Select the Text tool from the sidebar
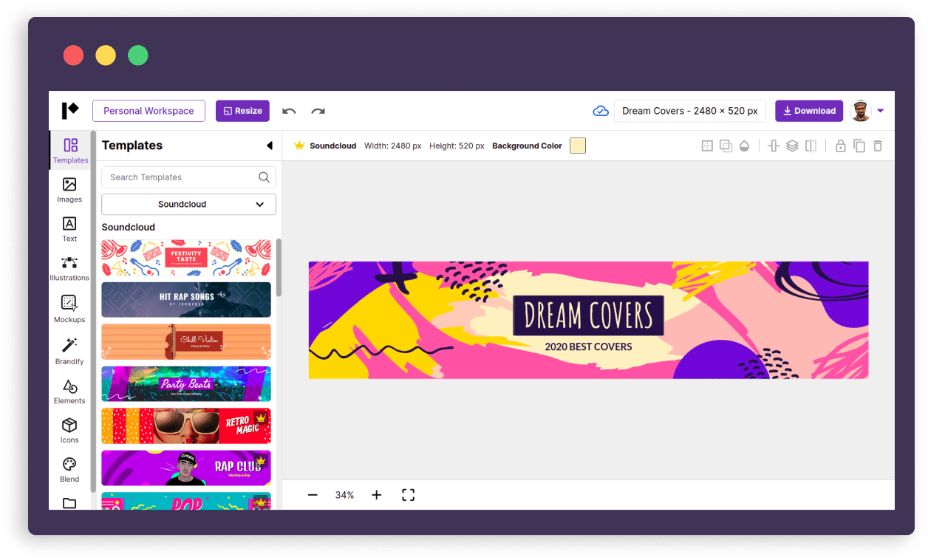 (69, 230)
